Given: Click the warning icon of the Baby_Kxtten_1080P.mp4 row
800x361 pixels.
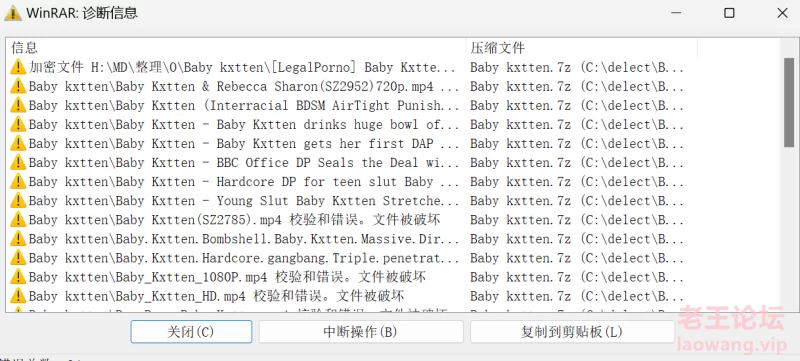Looking at the screenshot, I should 18,277.
